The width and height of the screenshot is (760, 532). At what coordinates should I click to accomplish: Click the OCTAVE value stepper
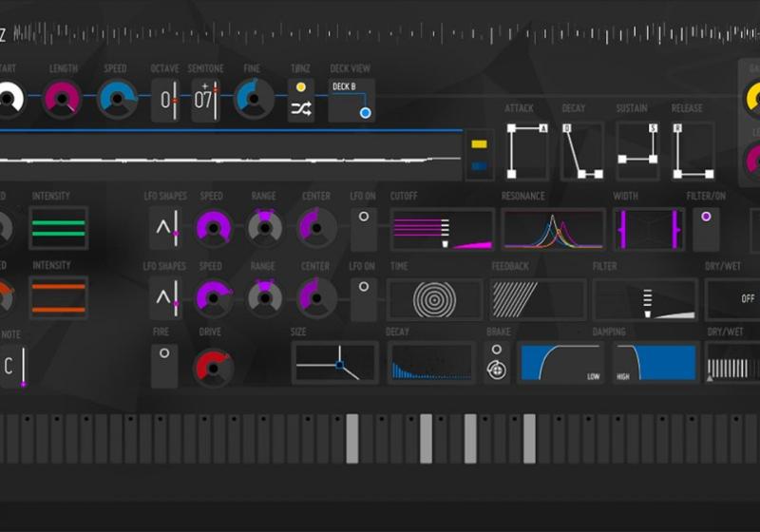165,100
